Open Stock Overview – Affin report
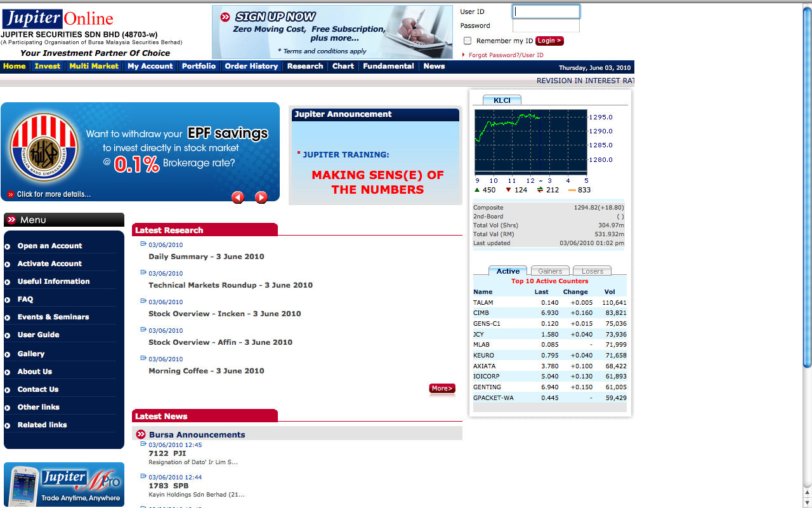Screen dimensions: 812x508 pos(221,342)
